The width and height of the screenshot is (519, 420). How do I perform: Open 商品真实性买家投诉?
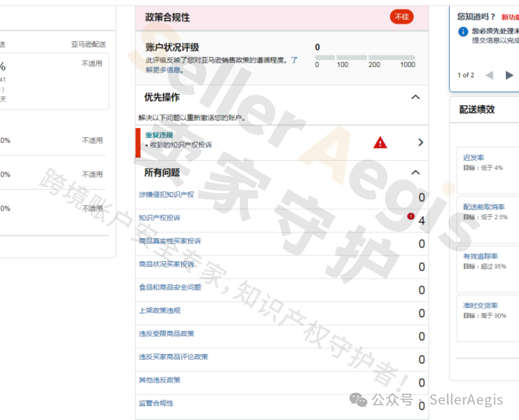pos(170,241)
